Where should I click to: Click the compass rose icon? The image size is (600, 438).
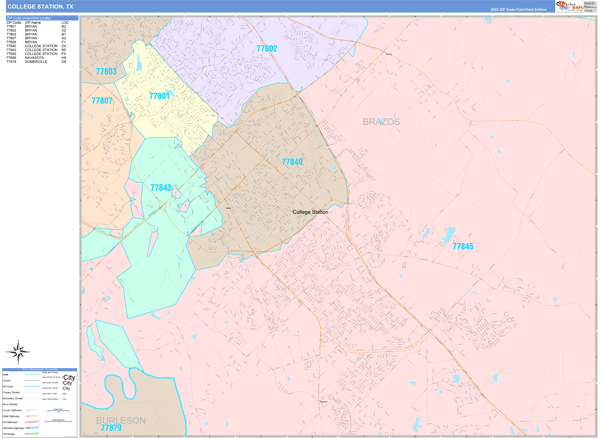[x=18, y=351]
